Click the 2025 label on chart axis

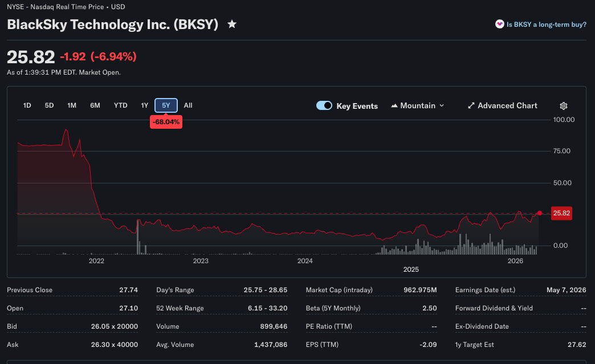[411, 269]
